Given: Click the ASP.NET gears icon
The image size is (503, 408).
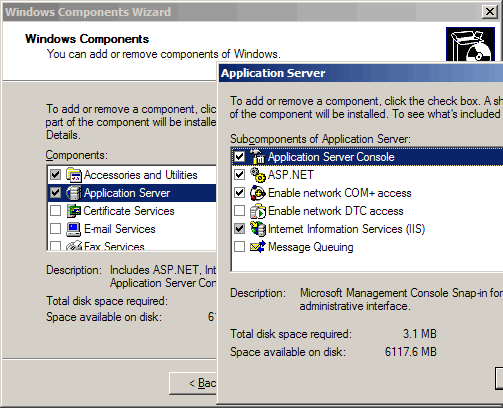Looking at the screenshot, I should click(257, 175).
